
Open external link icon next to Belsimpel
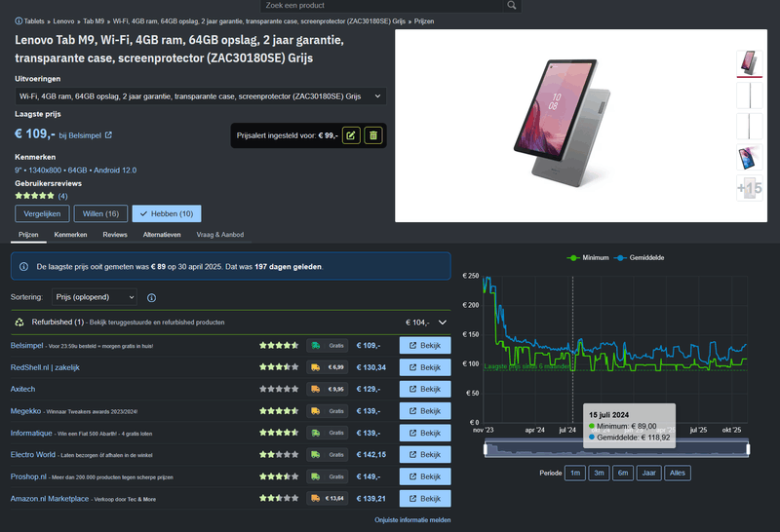click(x=108, y=135)
